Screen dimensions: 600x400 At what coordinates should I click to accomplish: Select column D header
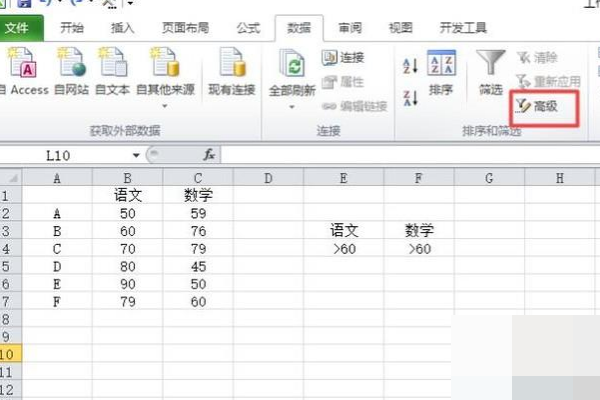point(268,178)
